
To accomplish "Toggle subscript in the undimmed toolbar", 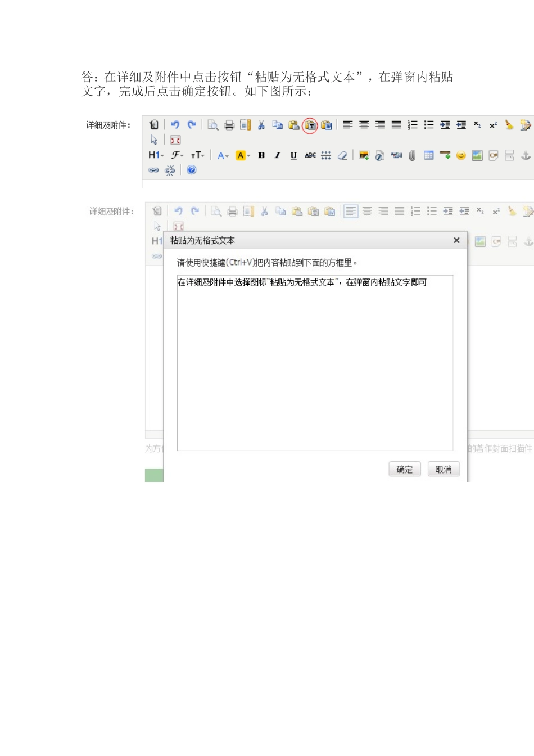I will coord(477,125).
